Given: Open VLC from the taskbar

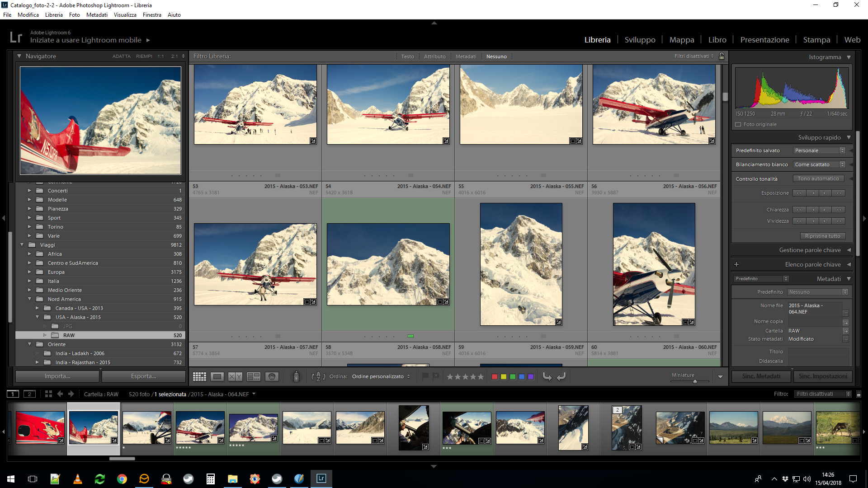Looking at the screenshot, I should [77, 479].
